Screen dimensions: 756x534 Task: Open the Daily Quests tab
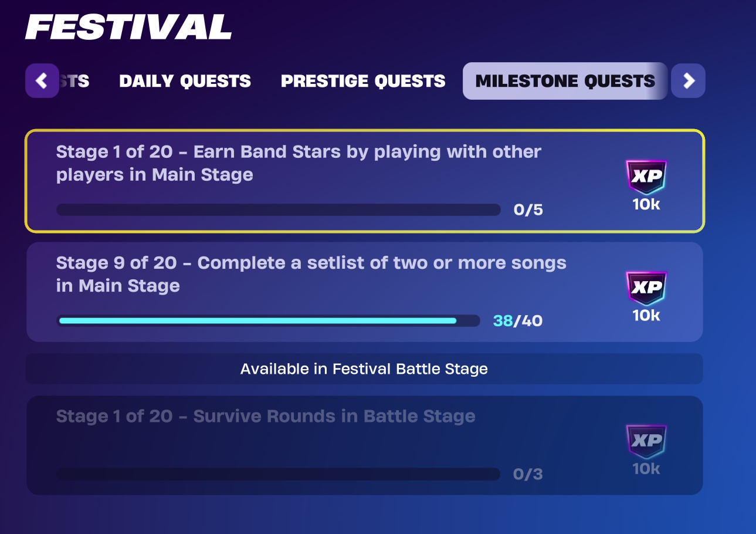[x=185, y=81]
